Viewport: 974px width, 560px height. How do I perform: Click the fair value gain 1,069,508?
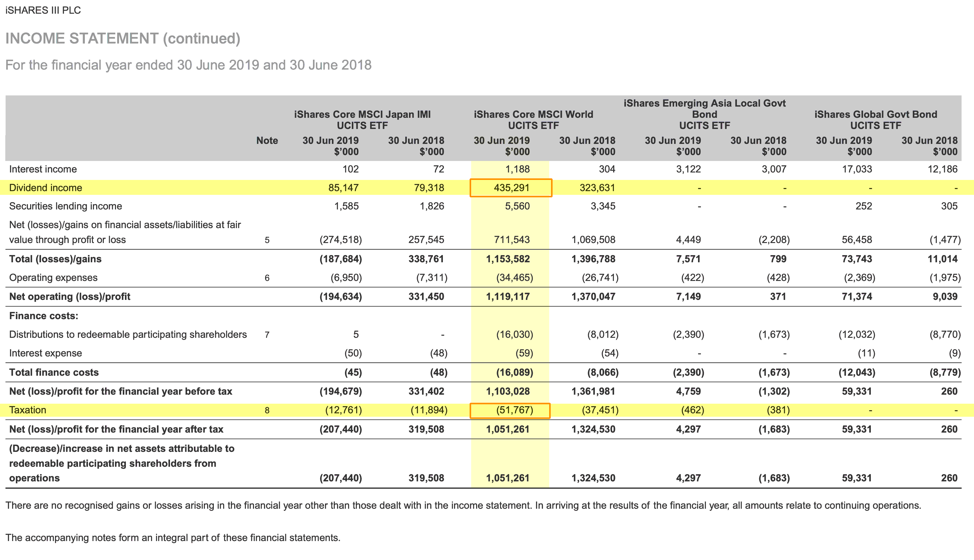tap(593, 240)
